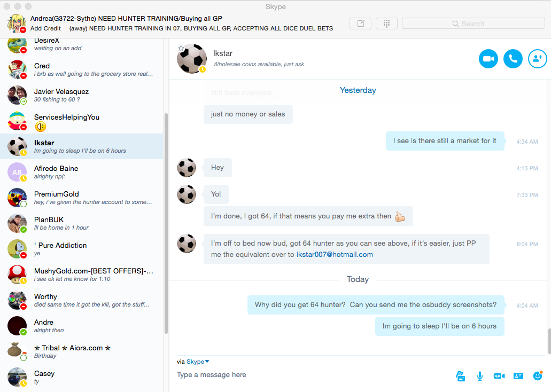
Task: Record a voice message with microphone icon
Action: pyautogui.click(x=480, y=376)
